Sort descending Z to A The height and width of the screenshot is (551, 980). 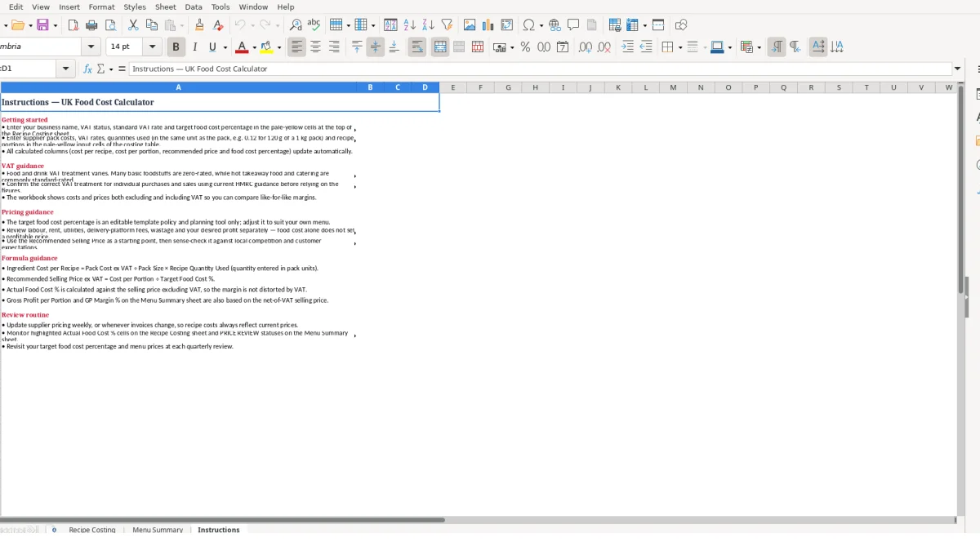click(x=428, y=25)
